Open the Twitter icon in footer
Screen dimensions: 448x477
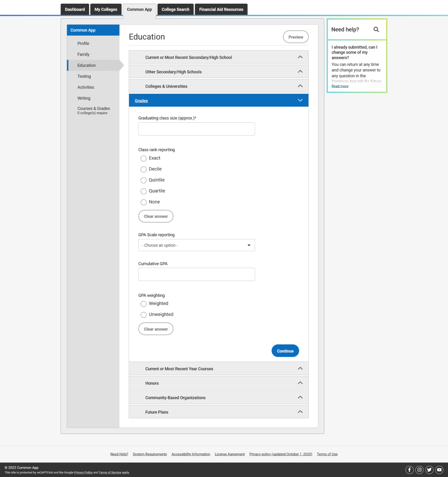pos(429,470)
